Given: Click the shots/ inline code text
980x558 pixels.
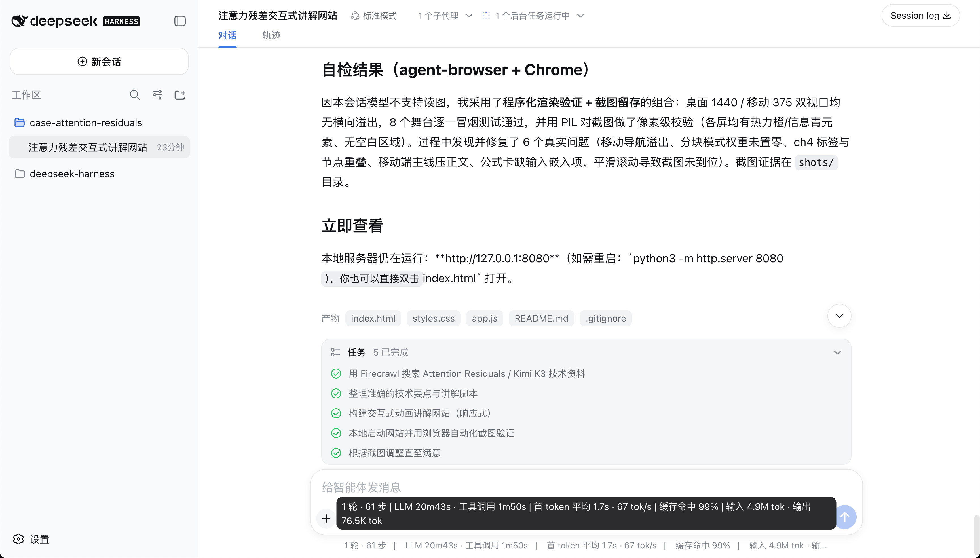Looking at the screenshot, I should tap(816, 162).
